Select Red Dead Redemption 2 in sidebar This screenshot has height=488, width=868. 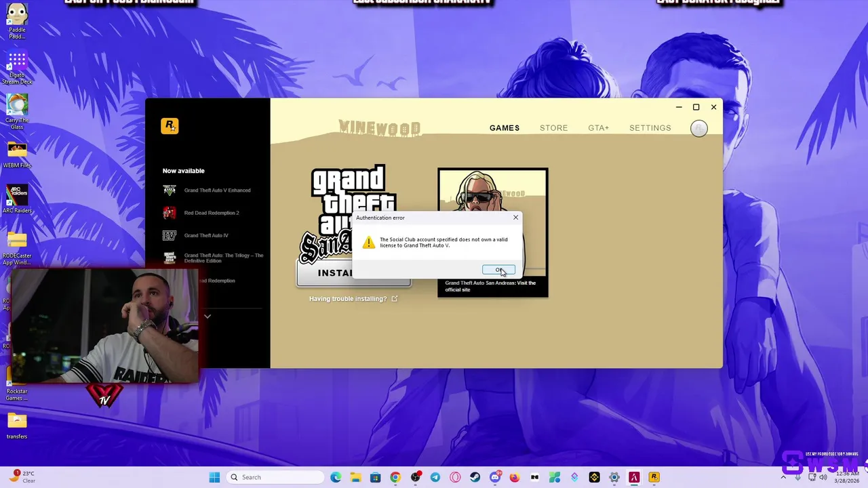(x=213, y=213)
